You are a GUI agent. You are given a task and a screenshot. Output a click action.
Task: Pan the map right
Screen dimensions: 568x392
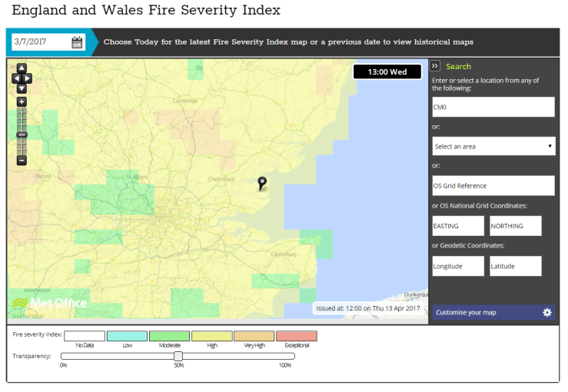(28, 78)
